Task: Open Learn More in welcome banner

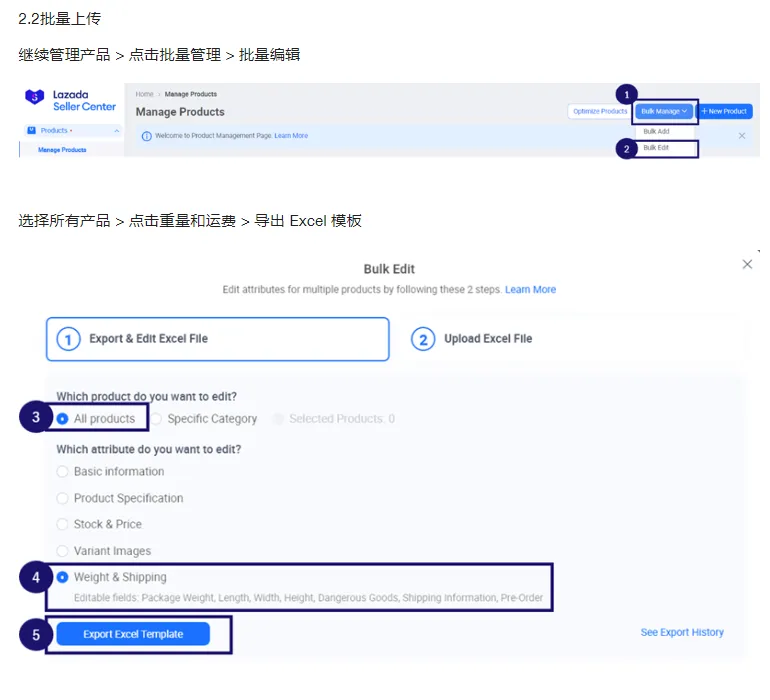Action: (291, 136)
